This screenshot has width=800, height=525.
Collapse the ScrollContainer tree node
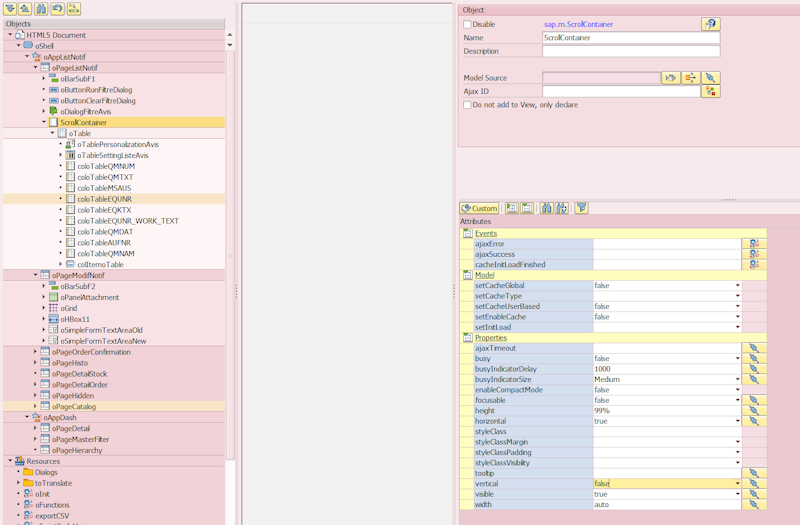coord(44,122)
